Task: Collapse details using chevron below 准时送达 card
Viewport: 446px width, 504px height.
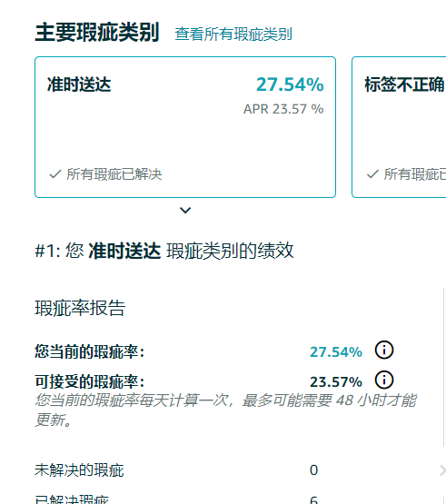Action: click(185, 210)
